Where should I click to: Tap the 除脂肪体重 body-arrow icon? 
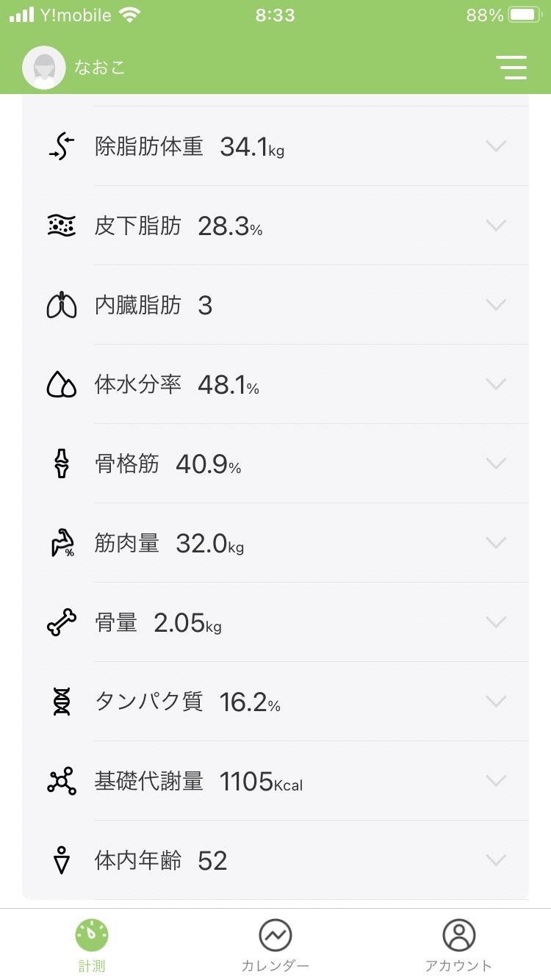[62, 146]
